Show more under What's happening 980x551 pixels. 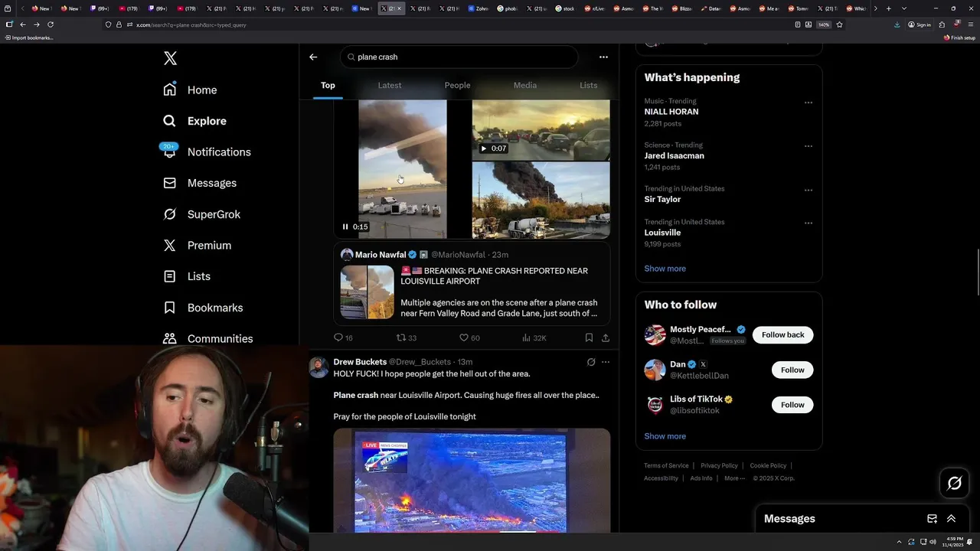coord(665,269)
